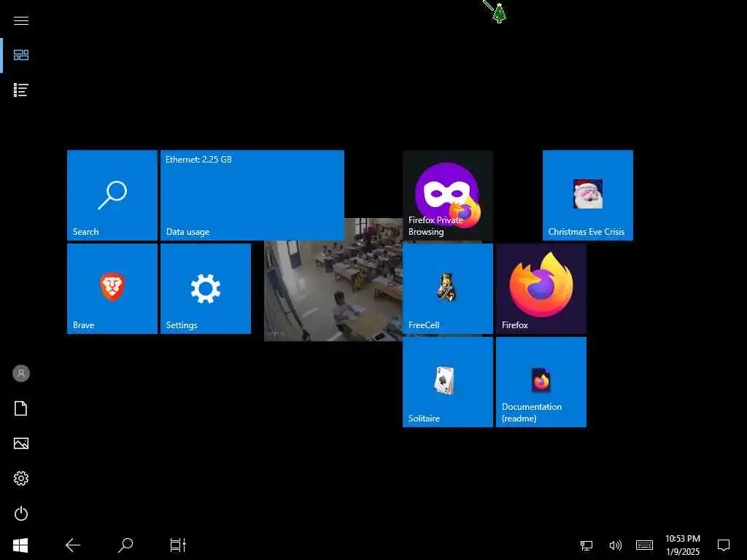This screenshot has height=560, width=747.
Task: Open Task View on the taskbar
Action: (x=178, y=545)
